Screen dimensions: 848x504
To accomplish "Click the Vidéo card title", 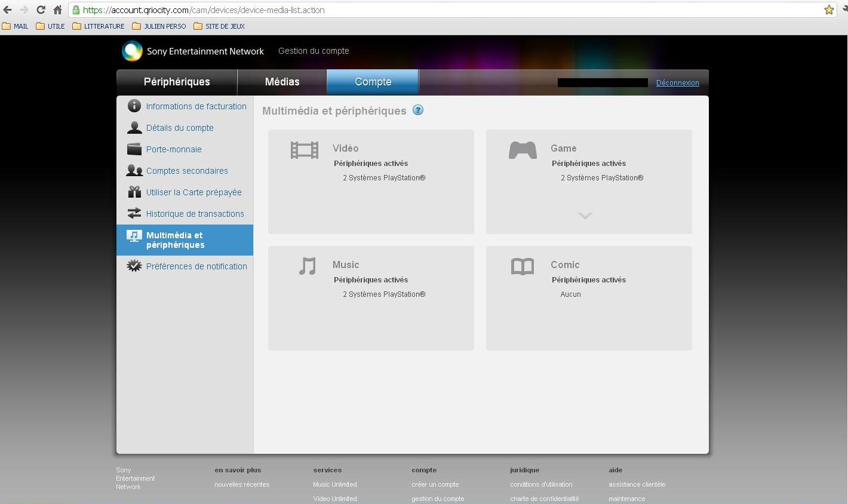I will (346, 148).
